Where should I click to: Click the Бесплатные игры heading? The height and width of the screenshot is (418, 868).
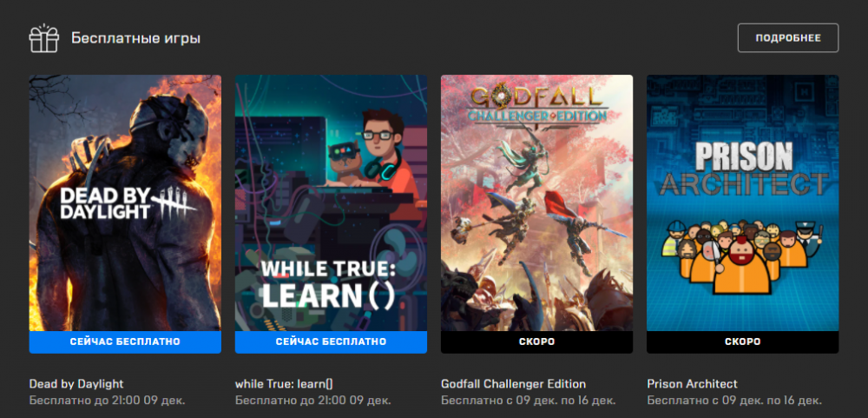(135, 39)
